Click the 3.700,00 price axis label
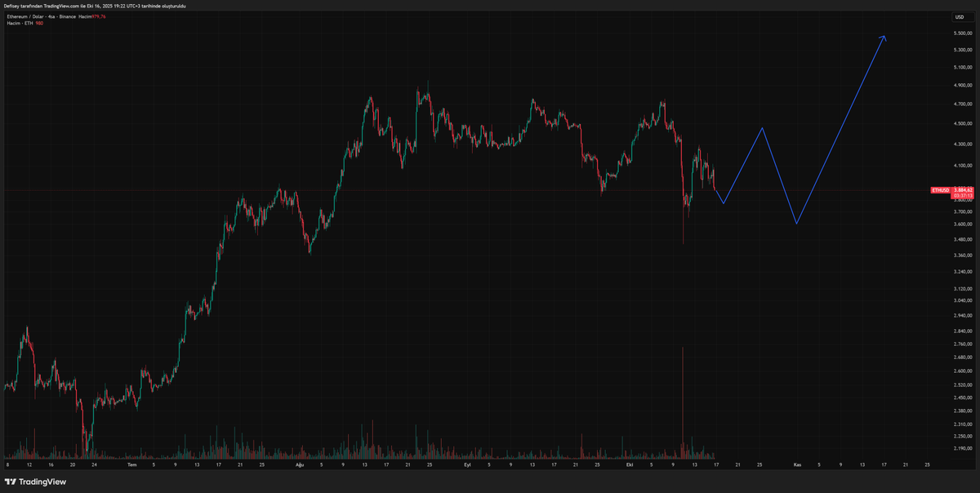This screenshot has width=980, height=493. [x=962, y=211]
